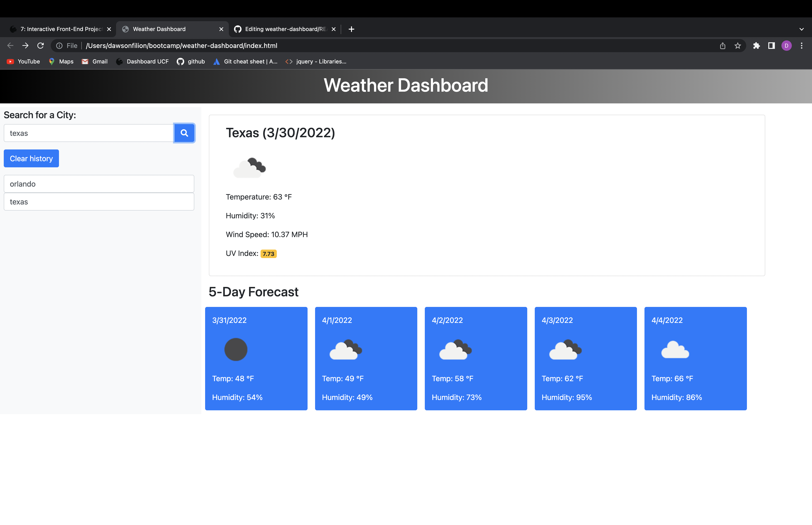
Task: Click the moon icon on the 3/31/2022 card
Action: (236, 349)
